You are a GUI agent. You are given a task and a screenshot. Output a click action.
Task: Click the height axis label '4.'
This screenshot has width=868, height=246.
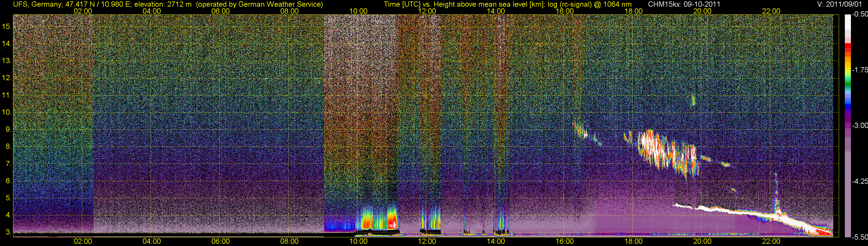point(8,215)
